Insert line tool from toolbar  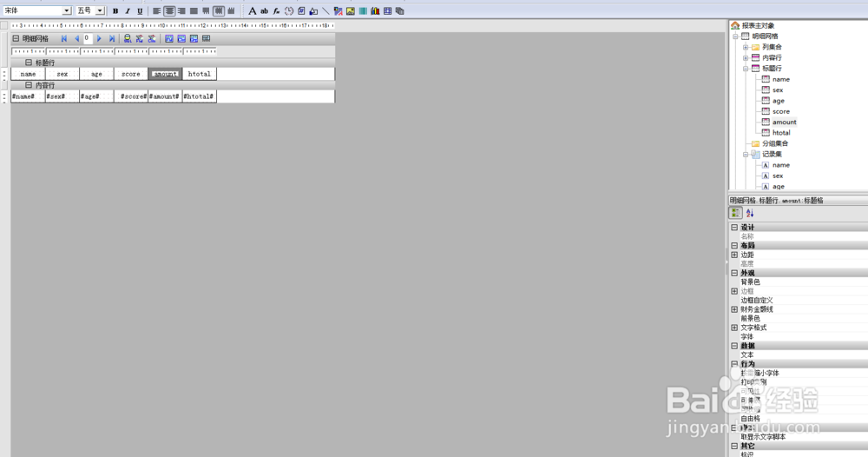325,11
